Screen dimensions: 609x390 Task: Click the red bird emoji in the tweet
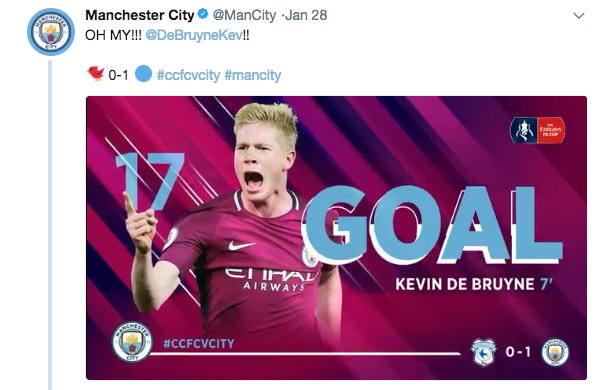[x=96, y=73]
